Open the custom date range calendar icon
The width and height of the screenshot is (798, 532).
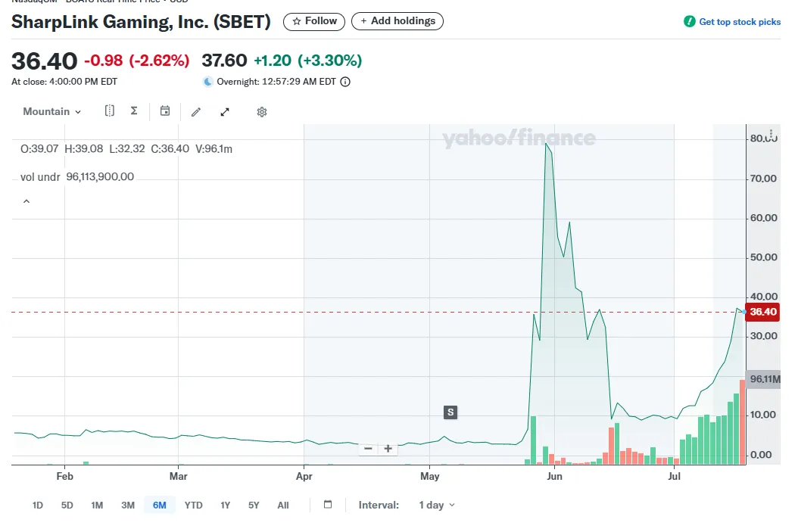(x=328, y=505)
